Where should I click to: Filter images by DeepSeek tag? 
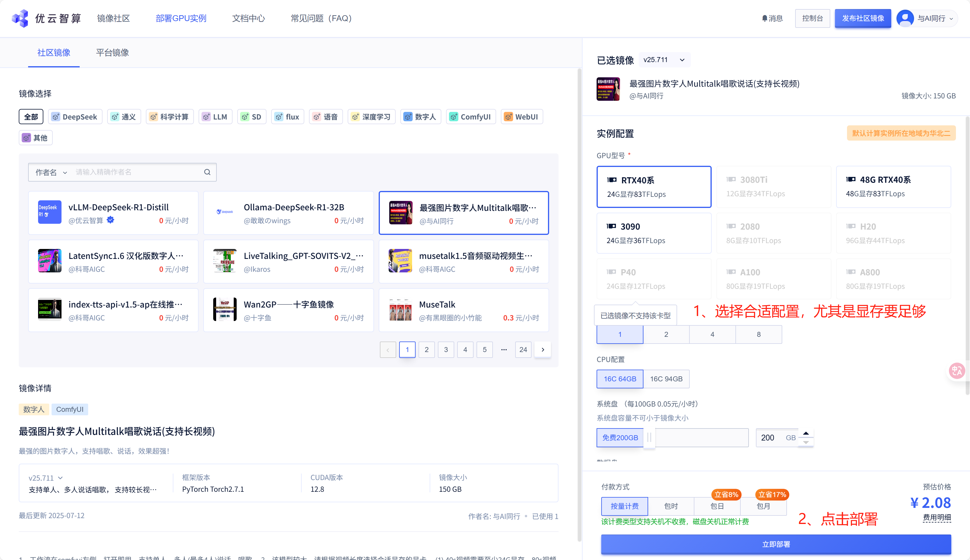[x=75, y=117]
